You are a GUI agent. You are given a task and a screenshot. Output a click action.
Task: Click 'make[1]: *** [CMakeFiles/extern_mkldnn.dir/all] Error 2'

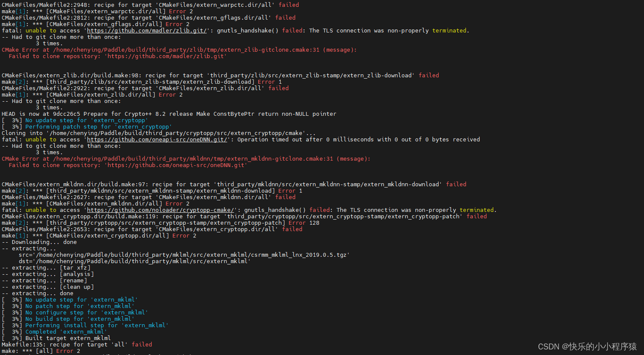click(x=96, y=204)
